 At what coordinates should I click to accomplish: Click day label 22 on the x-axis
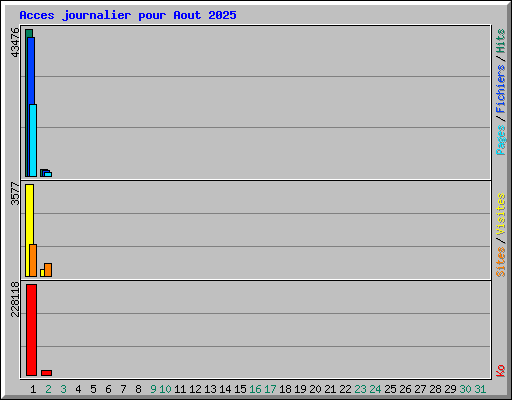(x=345, y=389)
